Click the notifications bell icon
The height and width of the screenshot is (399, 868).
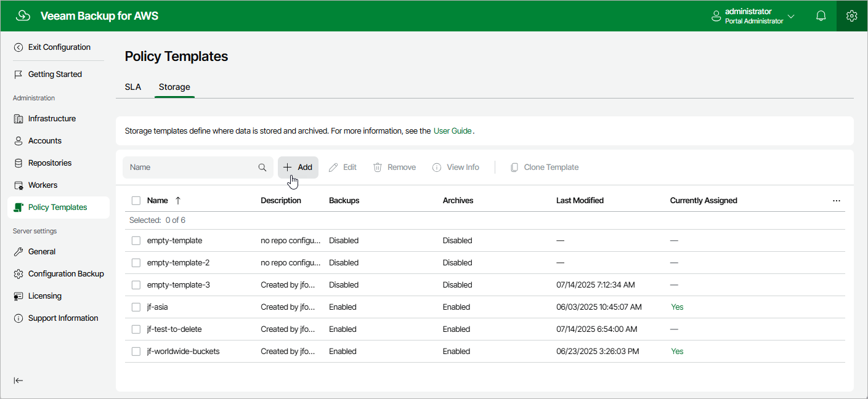(x=821, y=16)
